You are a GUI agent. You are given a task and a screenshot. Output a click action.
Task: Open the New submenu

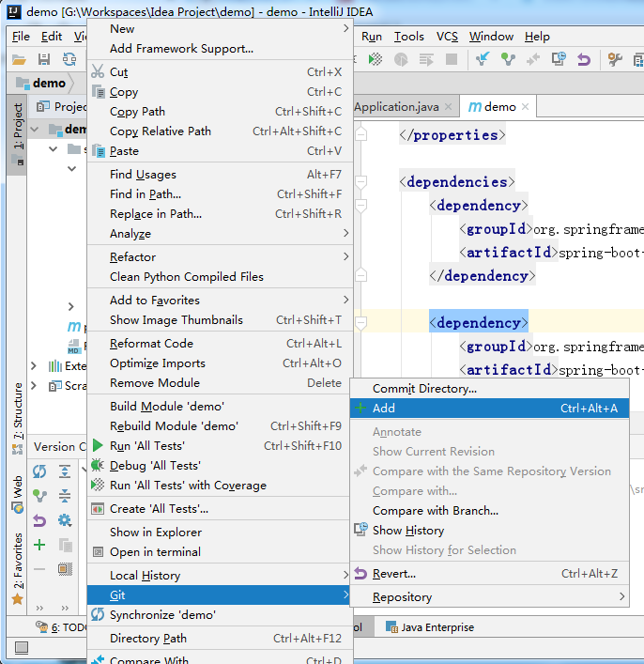coord(220,29)
